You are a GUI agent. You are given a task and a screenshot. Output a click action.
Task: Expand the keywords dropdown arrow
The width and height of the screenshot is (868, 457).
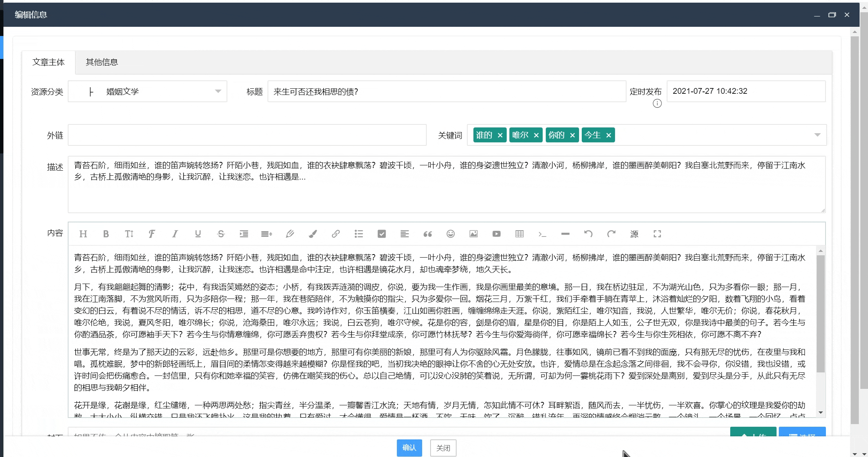coord(818,135)
